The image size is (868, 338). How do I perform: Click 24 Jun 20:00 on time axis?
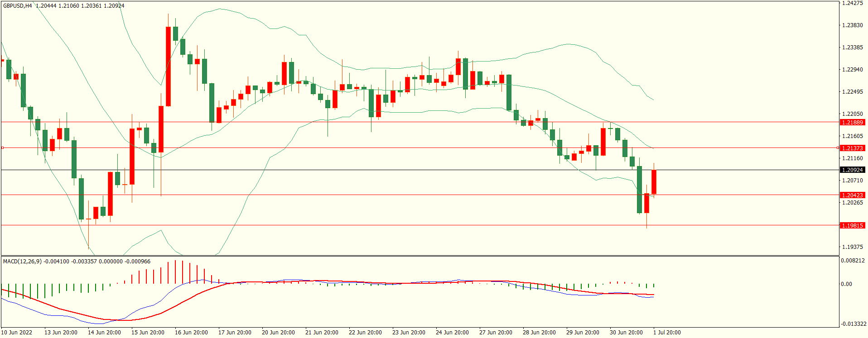coord(452,333)
